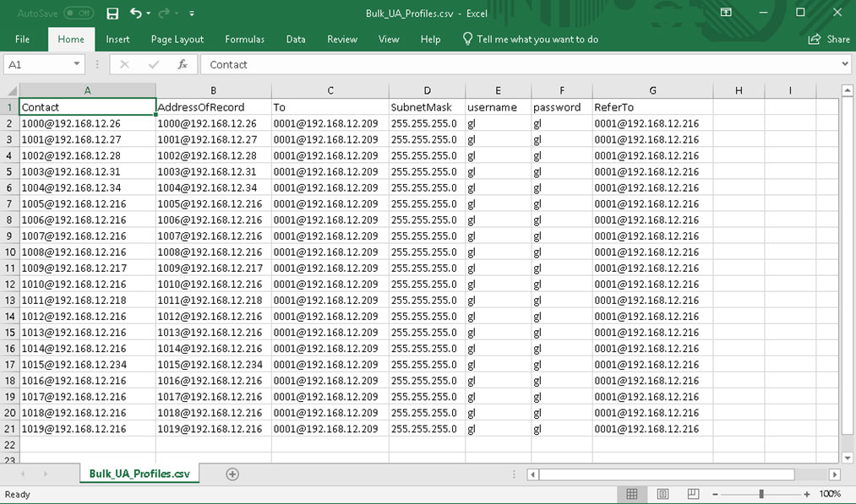Click the vertical scrollbar down arrow

tap(847, 458)
